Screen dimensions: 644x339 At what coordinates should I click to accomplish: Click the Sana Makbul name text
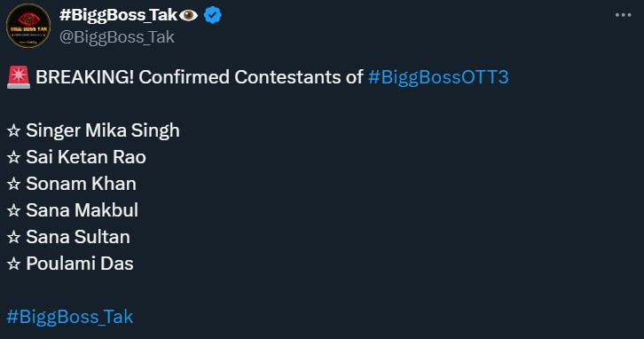[x=82, y=210]
